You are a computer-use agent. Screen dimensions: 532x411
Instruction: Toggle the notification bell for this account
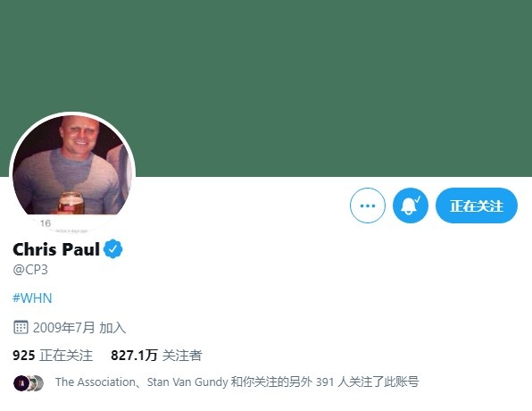coord(411,205)
